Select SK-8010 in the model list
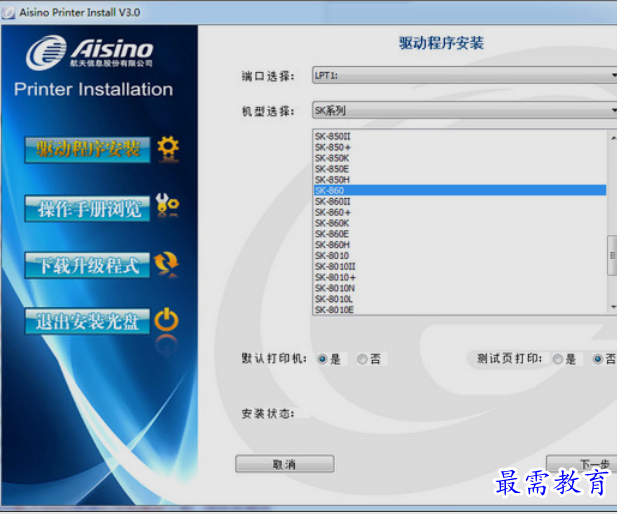Screen dimensions: 617x514 [331, 255]
